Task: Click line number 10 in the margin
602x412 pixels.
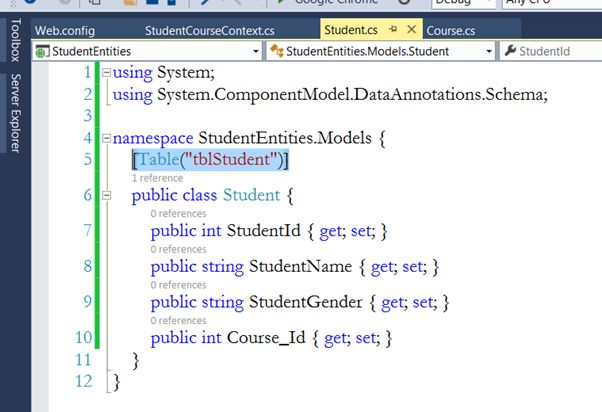Action: point(84,338)
